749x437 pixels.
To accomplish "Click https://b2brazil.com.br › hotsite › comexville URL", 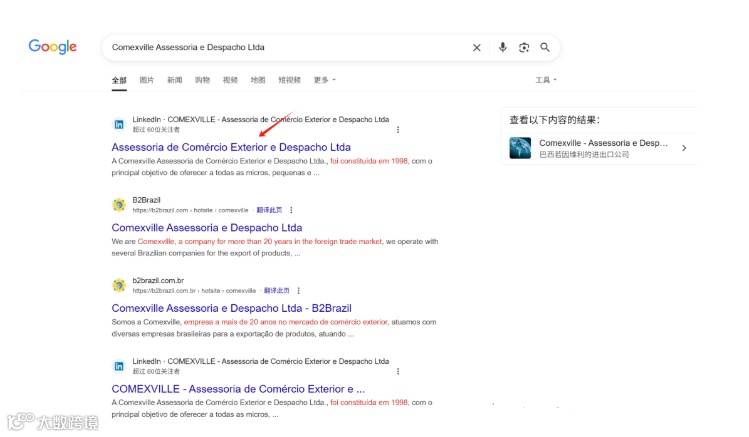I will pyautogui.click(x=194, y=290).
